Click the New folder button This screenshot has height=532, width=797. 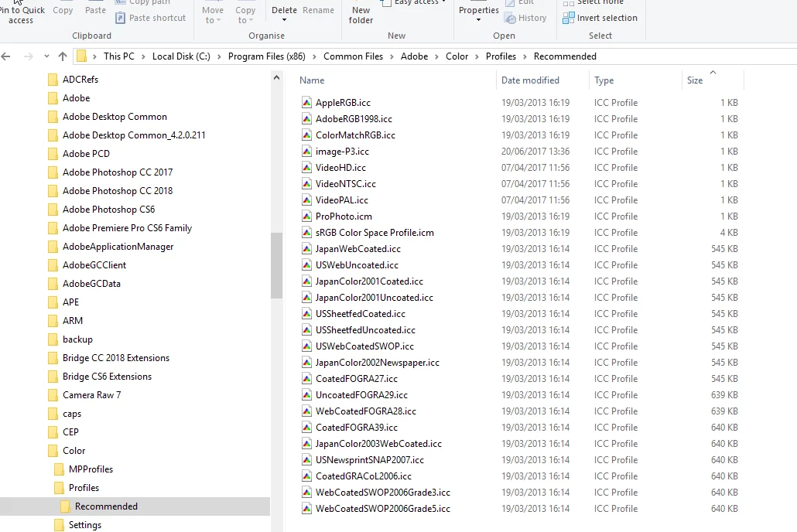[x=361, y=15]
